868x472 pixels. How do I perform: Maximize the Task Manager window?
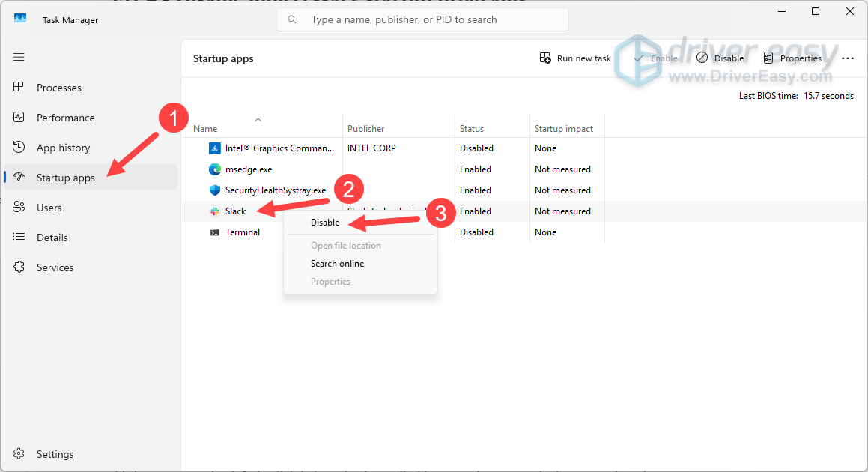pos(816,11)
